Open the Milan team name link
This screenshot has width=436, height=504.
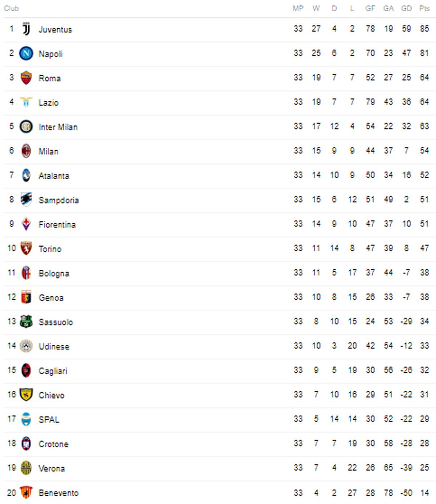tap(48, 151)
